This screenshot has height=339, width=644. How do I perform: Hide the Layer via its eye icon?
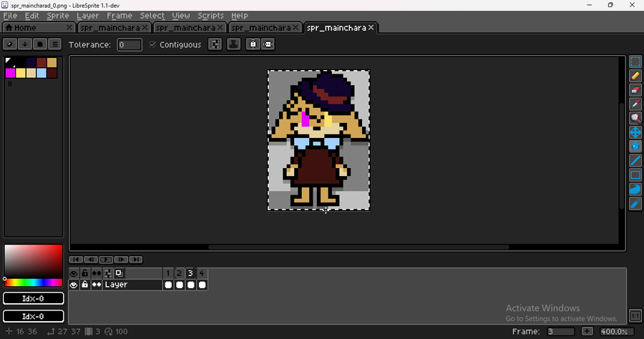(74, 285)
